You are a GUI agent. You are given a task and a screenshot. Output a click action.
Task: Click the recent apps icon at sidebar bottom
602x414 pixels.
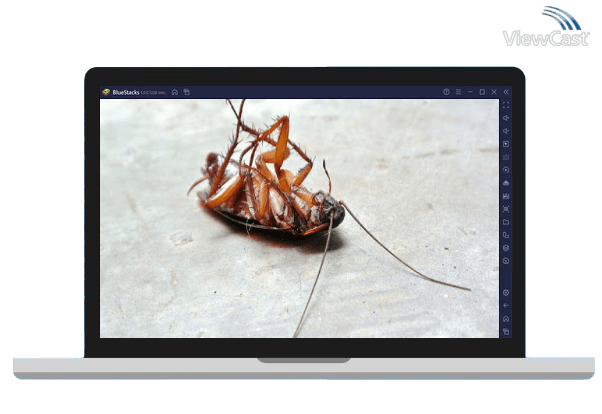coord(506,332)
